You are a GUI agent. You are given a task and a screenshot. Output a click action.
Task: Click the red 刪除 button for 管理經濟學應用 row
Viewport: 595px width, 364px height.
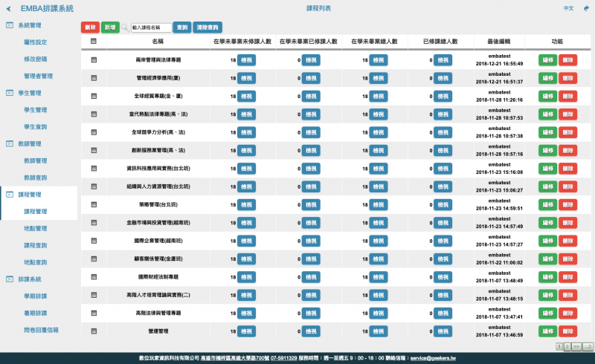coord(567,78)
